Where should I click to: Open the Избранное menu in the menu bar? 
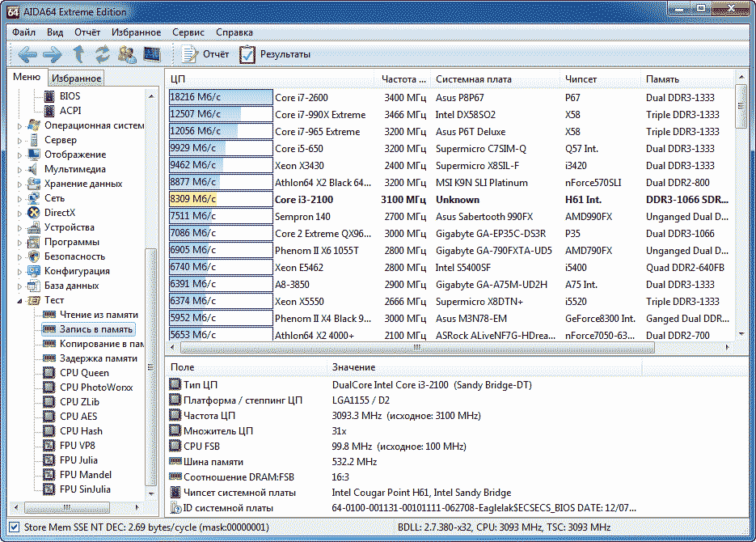137,32
